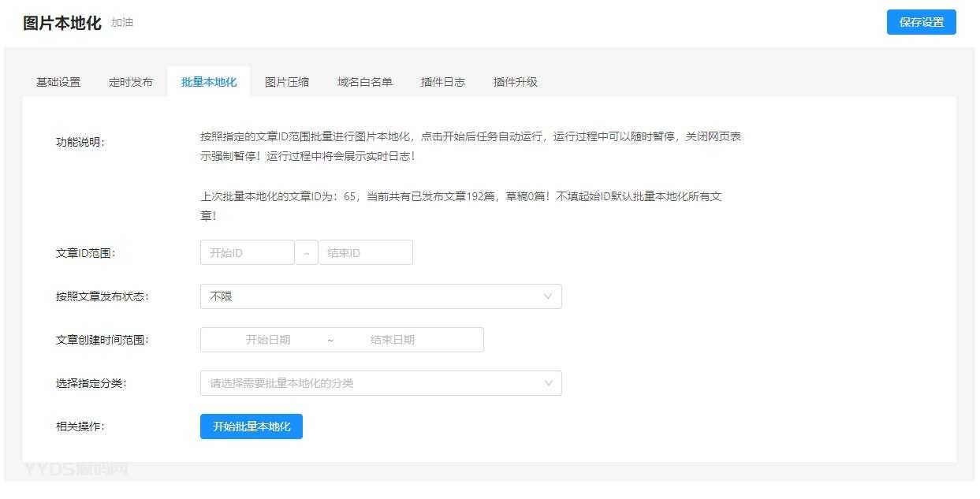Open the 插件升级 tab
Screen dimensions: 980x499
point(513,80)
